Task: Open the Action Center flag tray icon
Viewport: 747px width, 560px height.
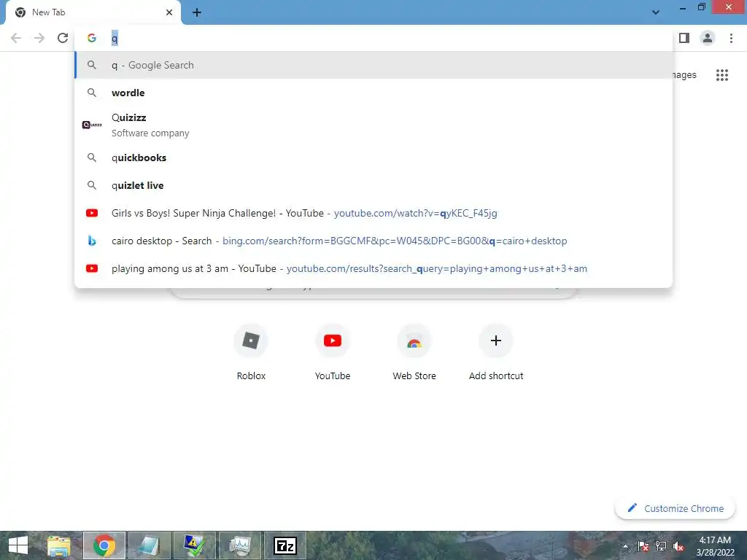Action: (x=643, y=546)
